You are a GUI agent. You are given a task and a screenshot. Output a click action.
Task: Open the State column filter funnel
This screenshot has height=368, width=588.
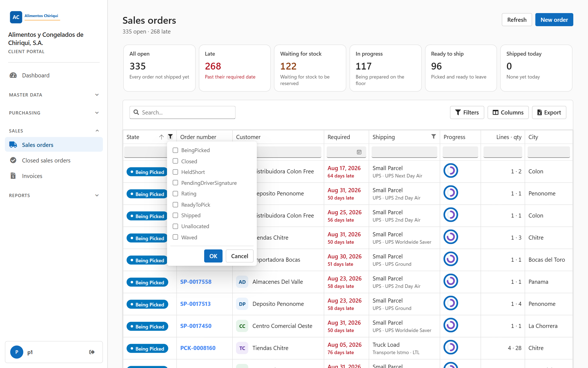[170, 137]
